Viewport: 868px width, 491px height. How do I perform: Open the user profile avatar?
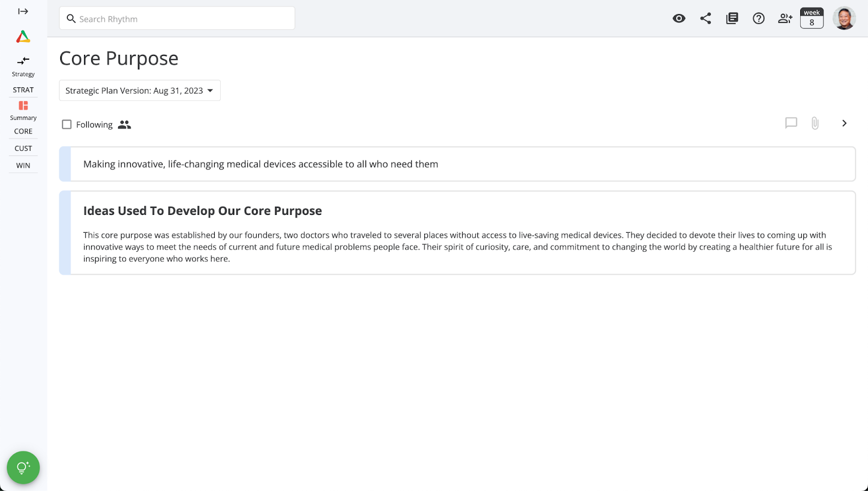click(x=844, y=18)
